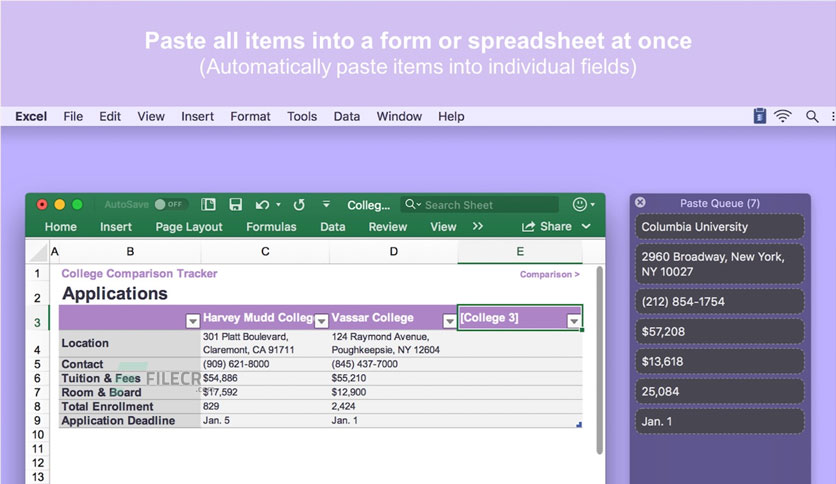Select column E header

pos(520,252)
